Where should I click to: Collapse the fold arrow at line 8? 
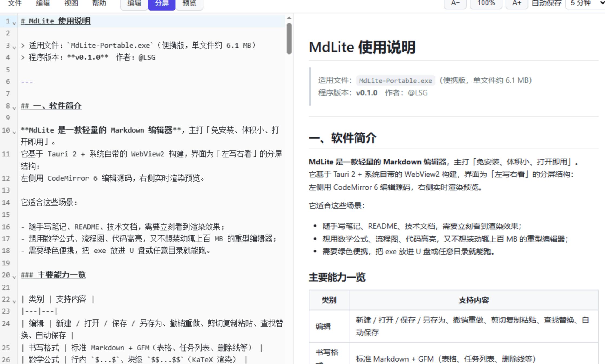[14, 108]
